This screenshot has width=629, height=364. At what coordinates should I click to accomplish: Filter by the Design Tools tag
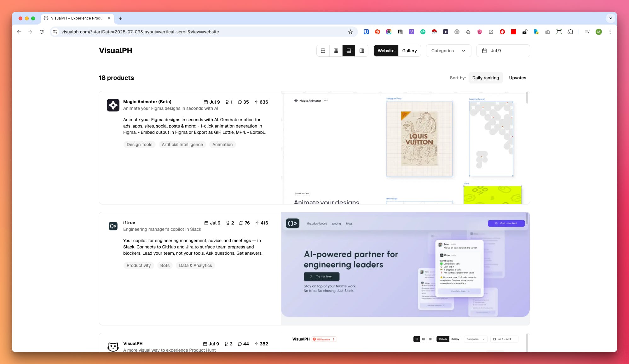pyautogui.click(x=139, y=145)
